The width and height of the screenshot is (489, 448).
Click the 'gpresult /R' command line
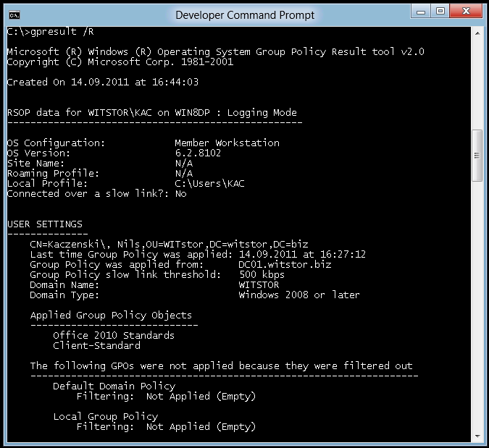pyautogui.click(x=50, y=31)
